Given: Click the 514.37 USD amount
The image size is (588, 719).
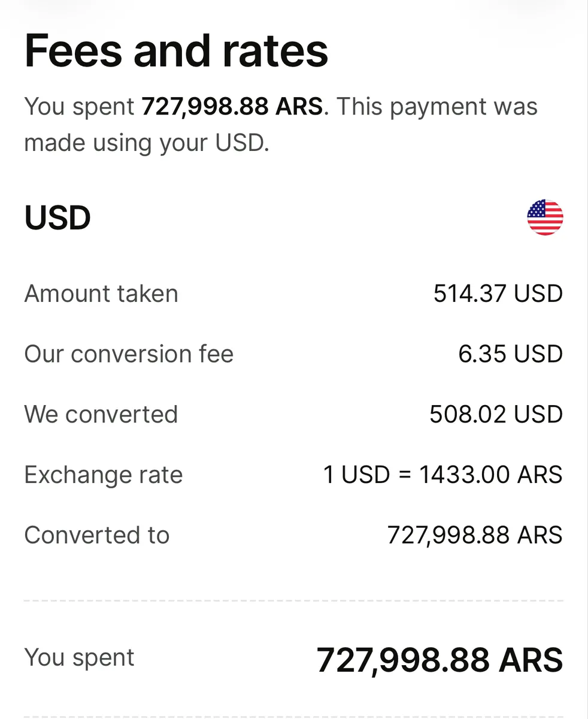Looking at the screenshot, I should (498, 294).
